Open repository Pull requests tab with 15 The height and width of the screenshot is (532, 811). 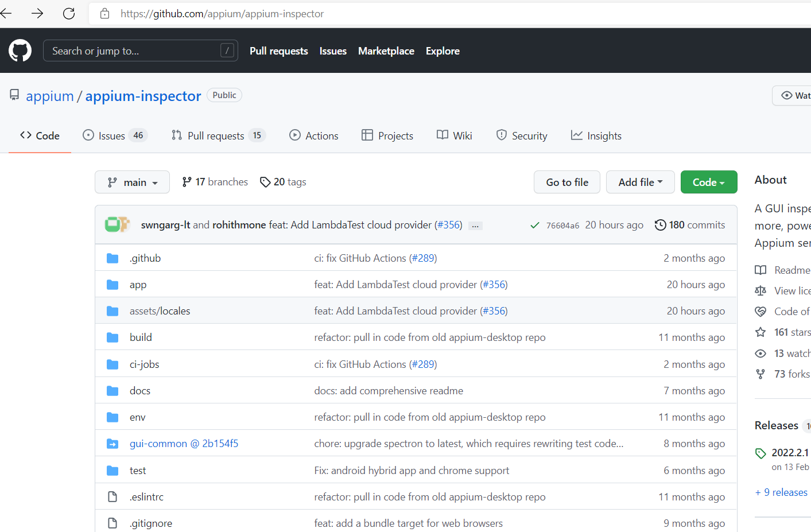tap(218, 135)
